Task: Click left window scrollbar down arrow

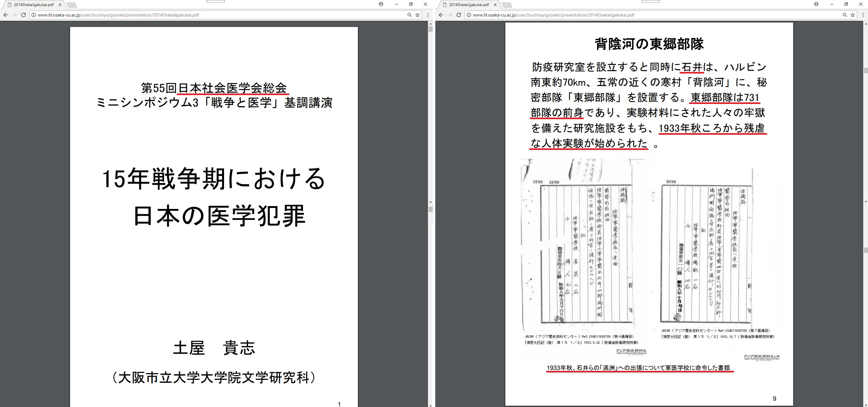Action: (430, 405)
